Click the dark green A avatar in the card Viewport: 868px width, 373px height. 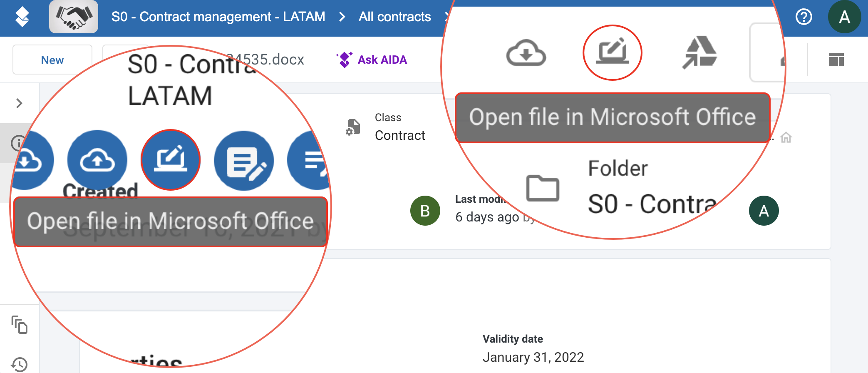764,211
